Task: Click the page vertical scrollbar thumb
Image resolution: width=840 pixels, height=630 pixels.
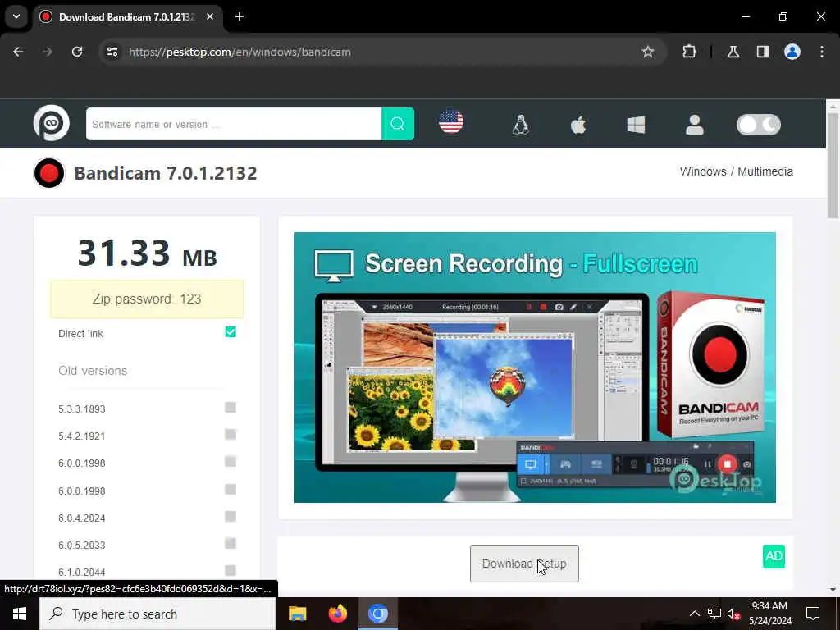Action: [833, 165]
